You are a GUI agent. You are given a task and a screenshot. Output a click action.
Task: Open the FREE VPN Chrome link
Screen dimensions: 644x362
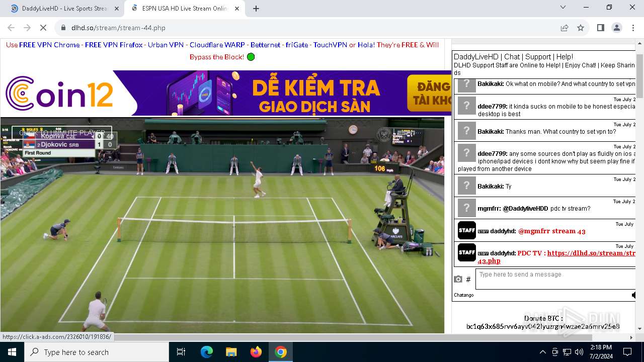point(49,45)
